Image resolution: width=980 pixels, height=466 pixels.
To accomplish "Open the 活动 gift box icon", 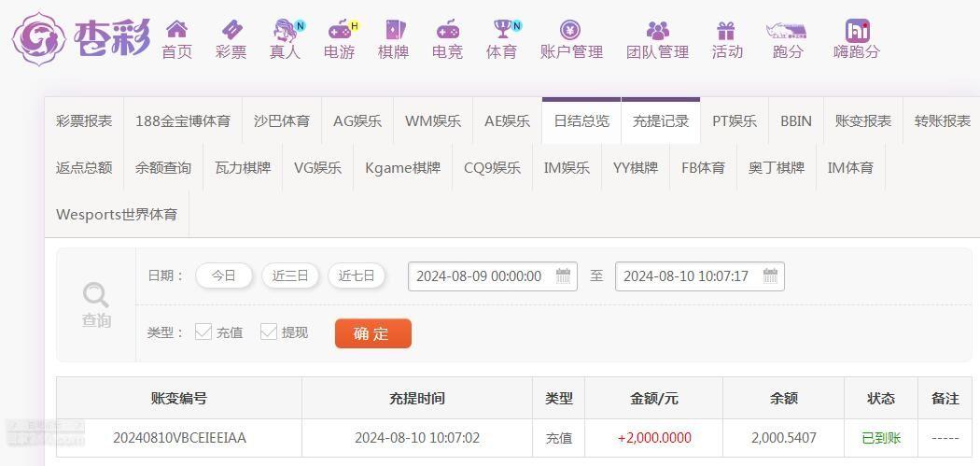I will 726,30.
